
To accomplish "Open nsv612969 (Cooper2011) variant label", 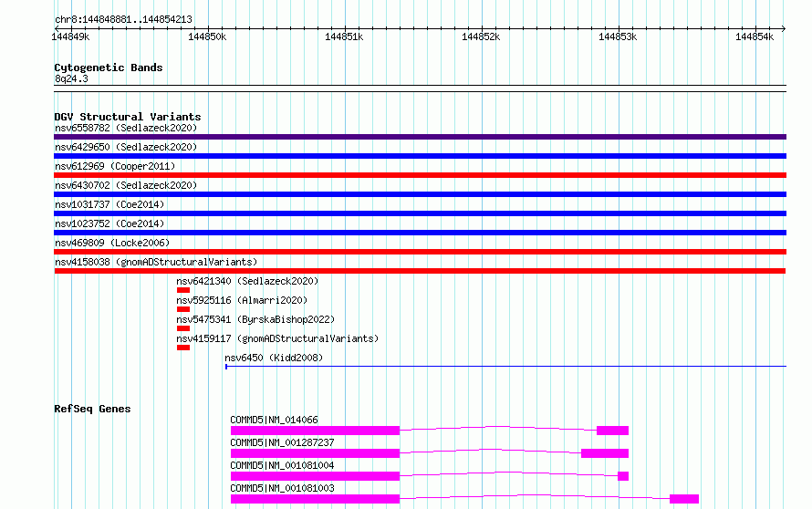I will click(x=115, y=166).
